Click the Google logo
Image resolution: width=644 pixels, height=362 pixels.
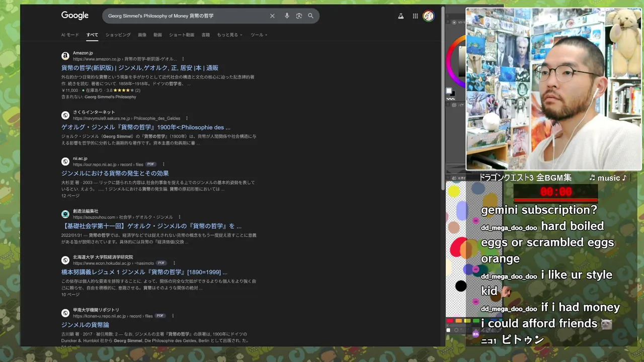tap(75, 16)
